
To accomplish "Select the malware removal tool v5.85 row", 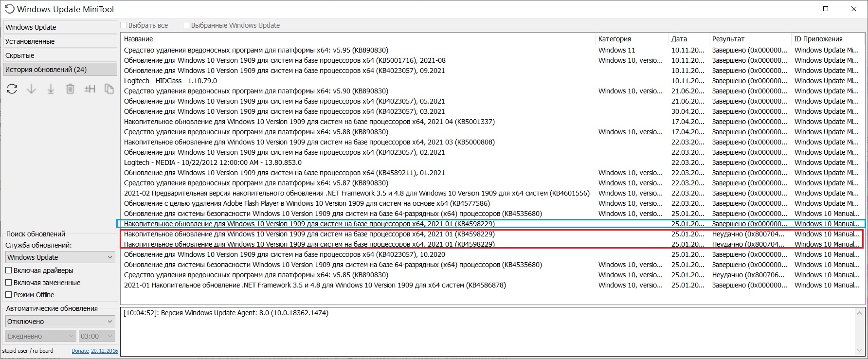I will pos(492,275).
